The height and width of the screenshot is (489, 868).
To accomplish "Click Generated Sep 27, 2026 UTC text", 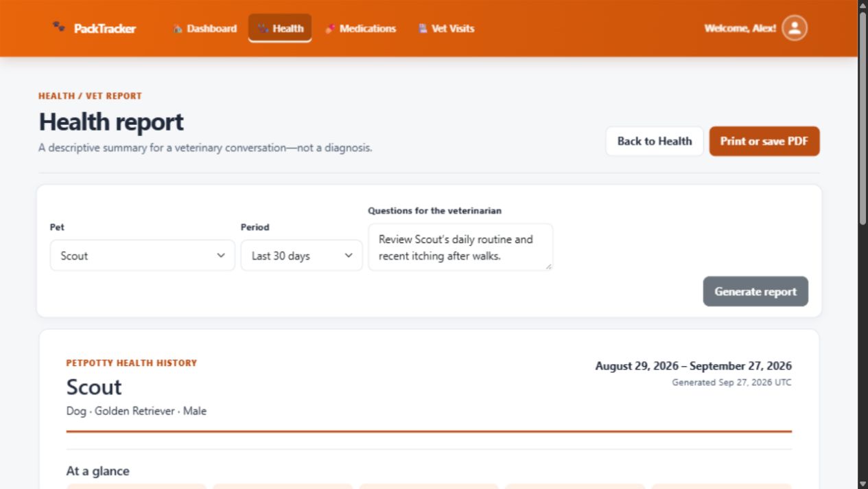I will 731,383.
